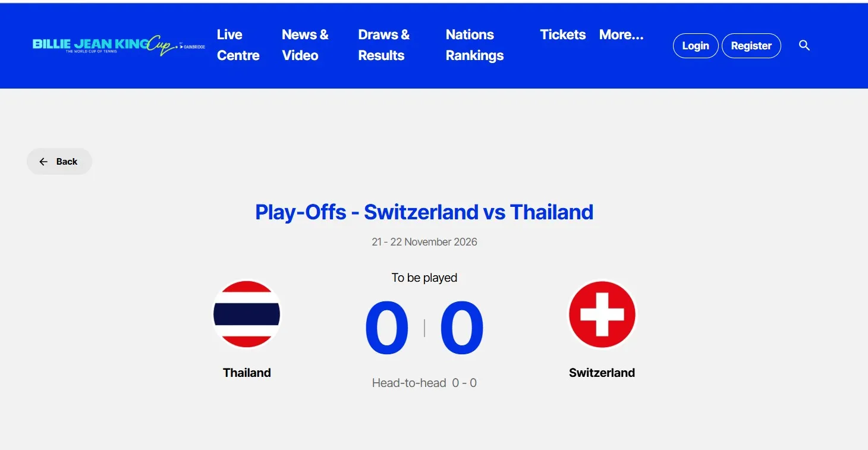Image resolution: width=868 pixels, height=450 pixels.
Task: Go back with the Back button
Action: coord(59,162)
